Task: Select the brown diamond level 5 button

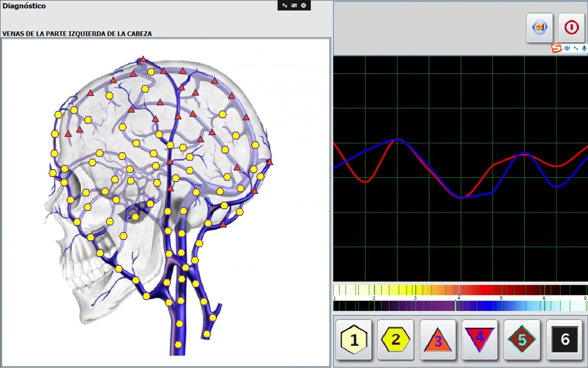Action: coord(522,339)
